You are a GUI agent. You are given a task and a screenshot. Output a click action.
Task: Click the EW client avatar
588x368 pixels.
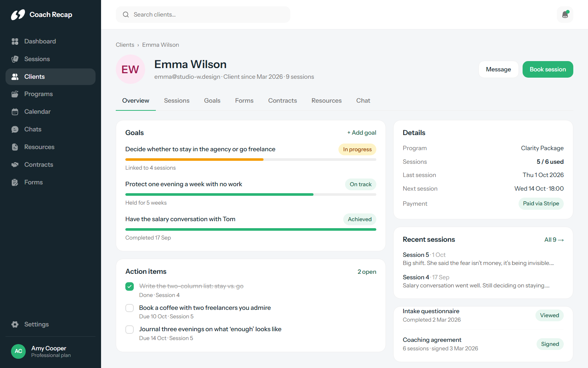pyautogui.click(x=130, y=69)
